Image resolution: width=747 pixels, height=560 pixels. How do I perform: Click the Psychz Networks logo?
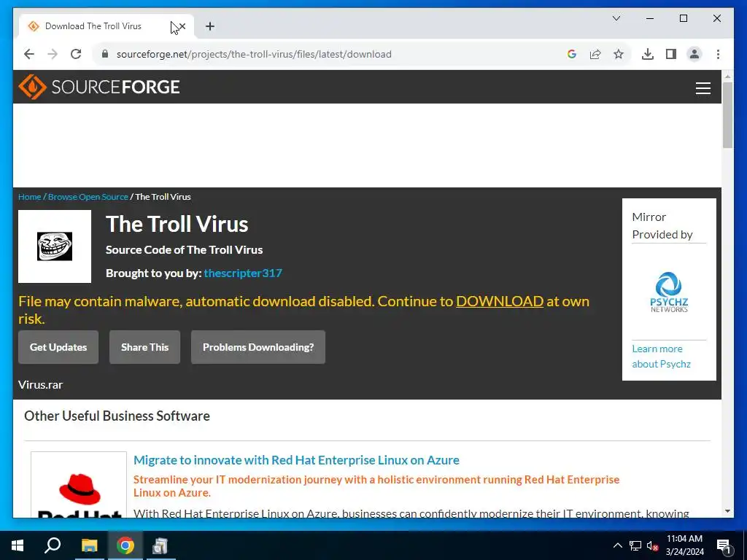coord(669,292)
